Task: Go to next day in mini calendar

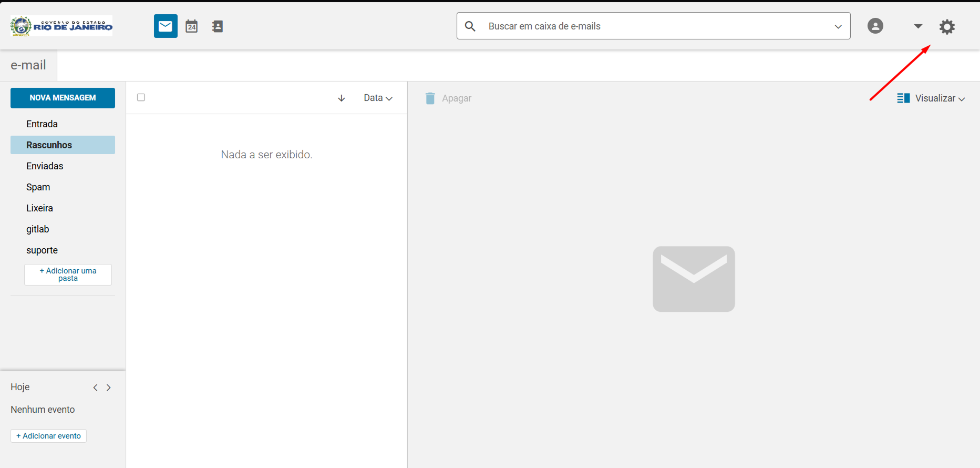Action: point(109,388)
